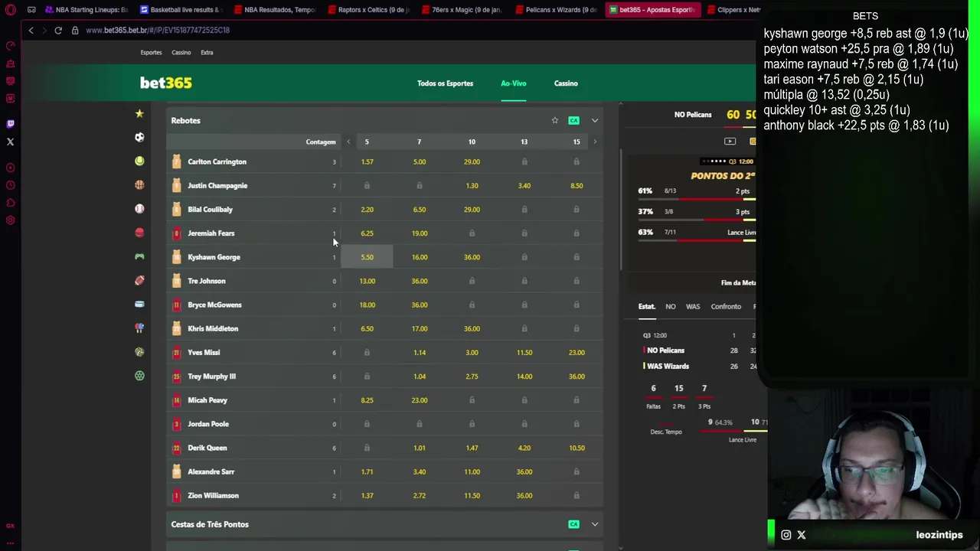
Task: Bet Carlton Carrington 5 rebounds at 1.57
Action: pyautogui.click(x=367, y=161)
